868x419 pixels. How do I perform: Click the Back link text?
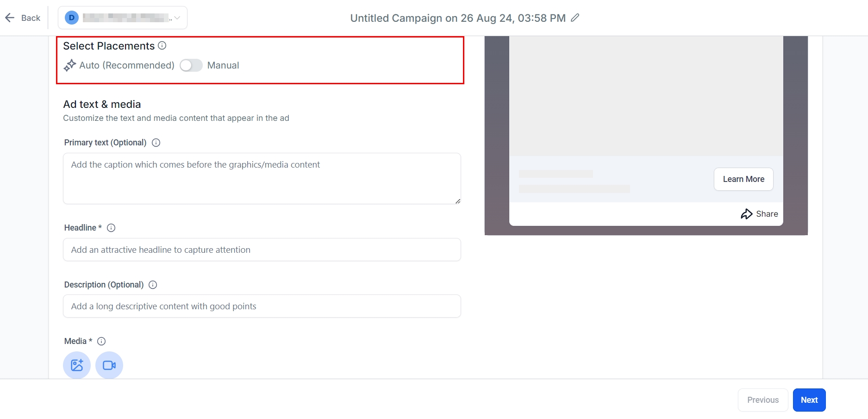[x=31, y=18]
